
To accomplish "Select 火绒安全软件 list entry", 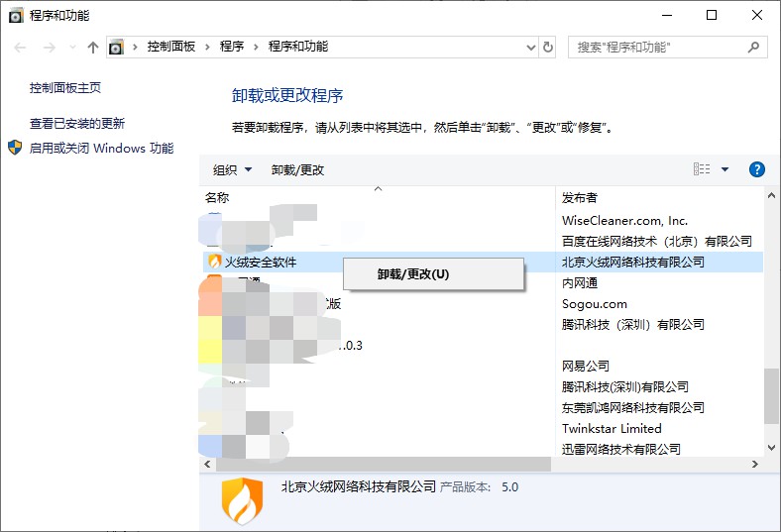I will pyautogui.click(x=261, y=262).
